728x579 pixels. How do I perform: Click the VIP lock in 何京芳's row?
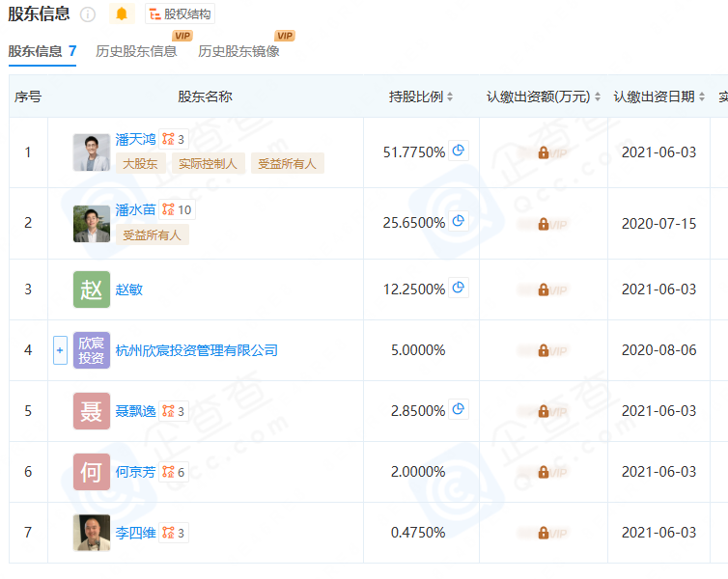click(544, 472)
